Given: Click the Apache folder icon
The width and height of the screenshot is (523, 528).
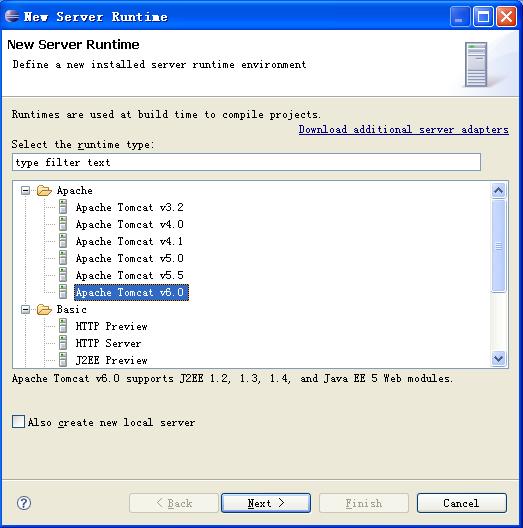Looking at the screenshot, I should pos(44,190).
